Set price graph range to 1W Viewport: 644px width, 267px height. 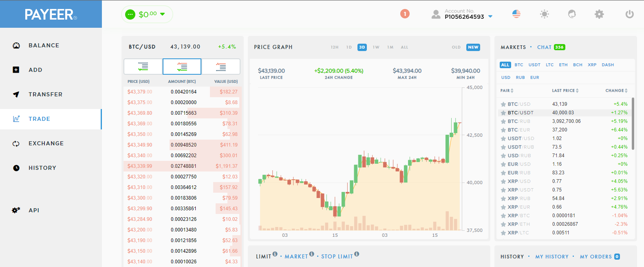pyautogui.click(x=376, y=47)
